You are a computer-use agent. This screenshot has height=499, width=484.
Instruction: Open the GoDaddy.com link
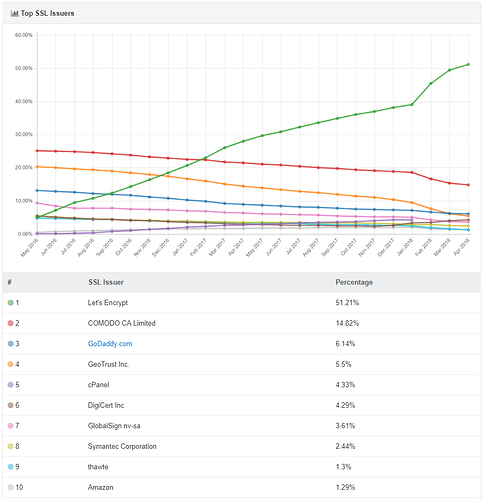pos(110,344)
